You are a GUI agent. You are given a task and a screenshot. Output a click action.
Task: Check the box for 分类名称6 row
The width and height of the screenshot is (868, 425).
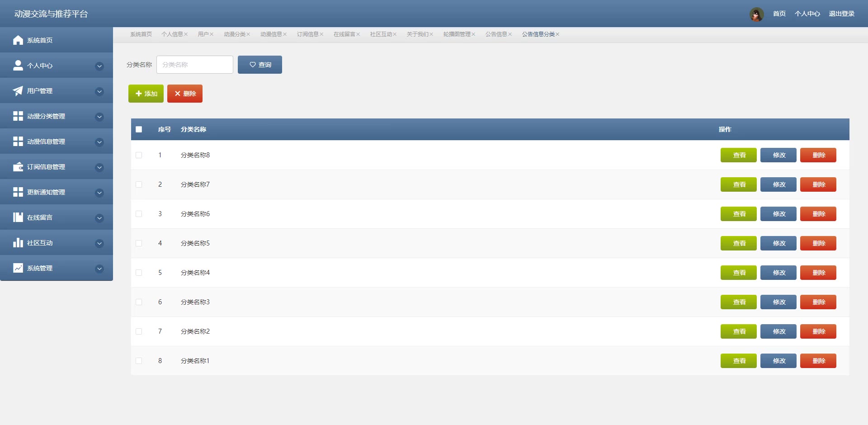click(139, 214)
